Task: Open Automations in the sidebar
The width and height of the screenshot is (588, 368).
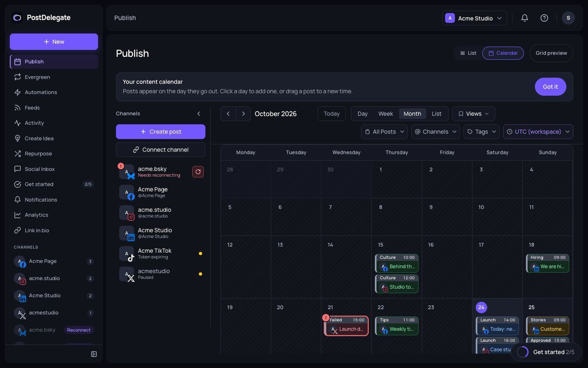Action: click(x=54, y=92)
